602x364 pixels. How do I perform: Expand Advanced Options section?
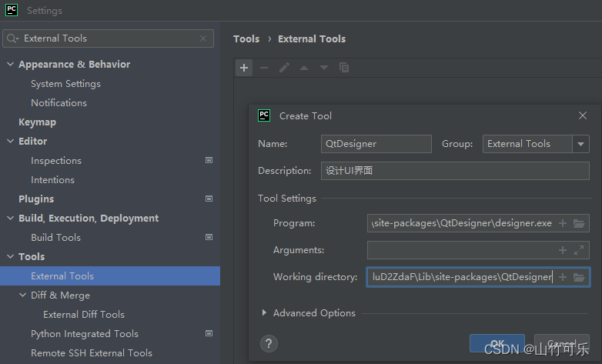tap(264, 312)
